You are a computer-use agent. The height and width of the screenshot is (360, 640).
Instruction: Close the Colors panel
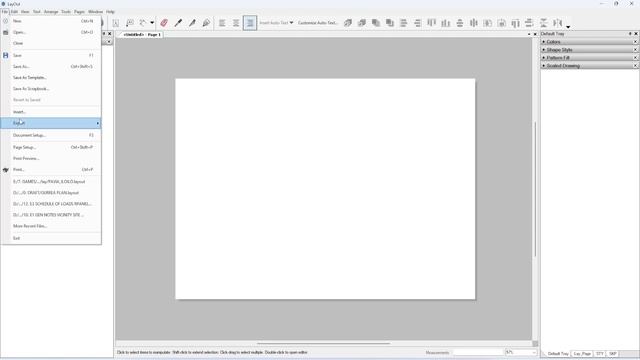[635, 42]
